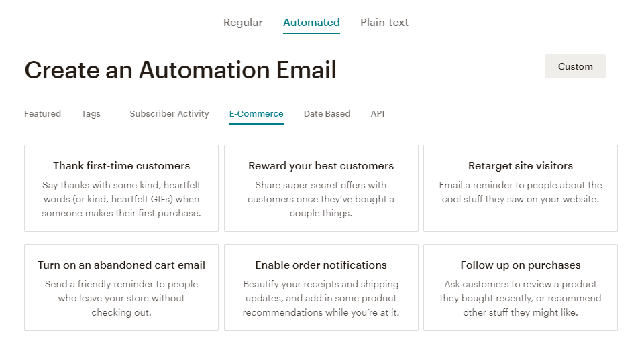This screenshot has width=644, height=341.
Task: Switch to Date Based automations
Action: point(327,114)
